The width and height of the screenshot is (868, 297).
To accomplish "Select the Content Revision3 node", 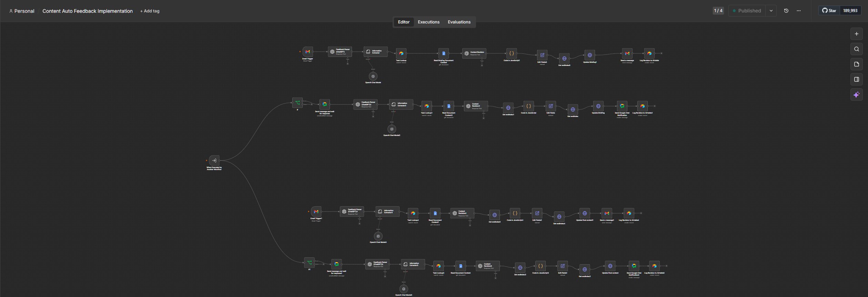I will pyautogui.click(x=488, y=266).
